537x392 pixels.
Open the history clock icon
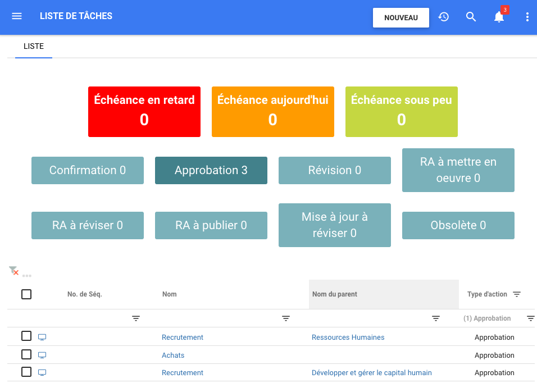point(444,17)
